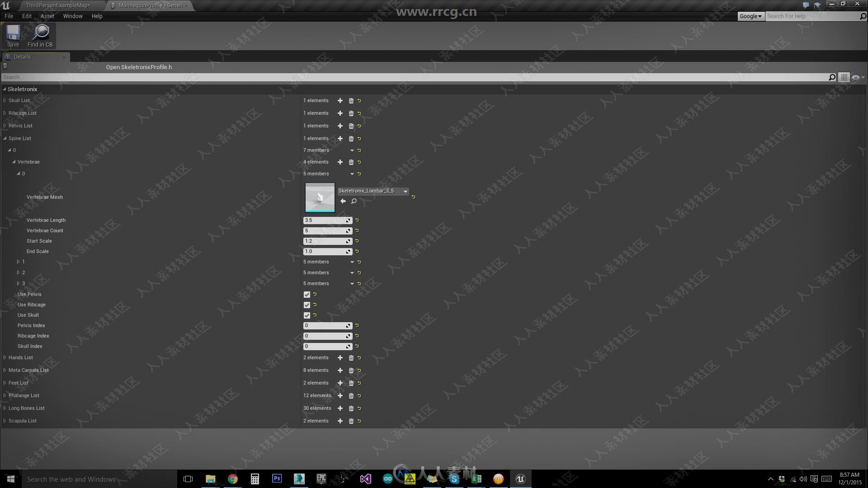Empty the Skull List with trash icon
Image resolution: width=868 pixels, height=488 pixels.
pos(351,101)
